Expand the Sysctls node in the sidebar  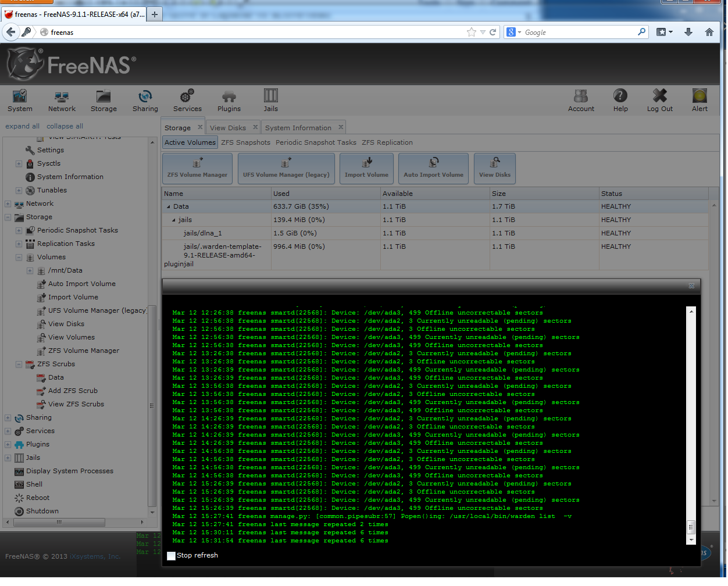pyautogui.click(x=19, y=164)
